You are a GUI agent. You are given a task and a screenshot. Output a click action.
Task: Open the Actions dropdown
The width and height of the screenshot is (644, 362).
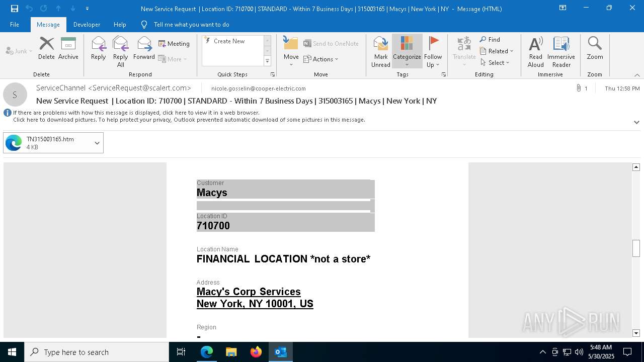pos(321,59)
